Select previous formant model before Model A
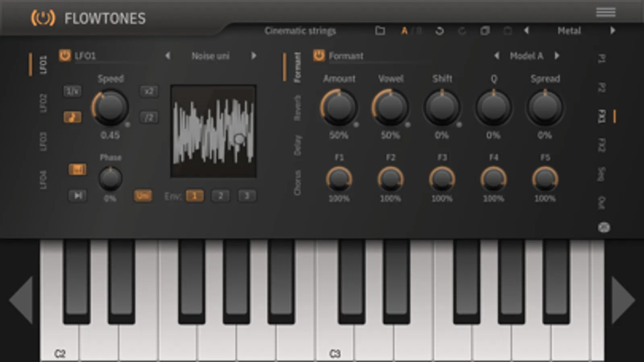This screenshot has height=362, width=644. pyautogui.click(x=497, y=56)
